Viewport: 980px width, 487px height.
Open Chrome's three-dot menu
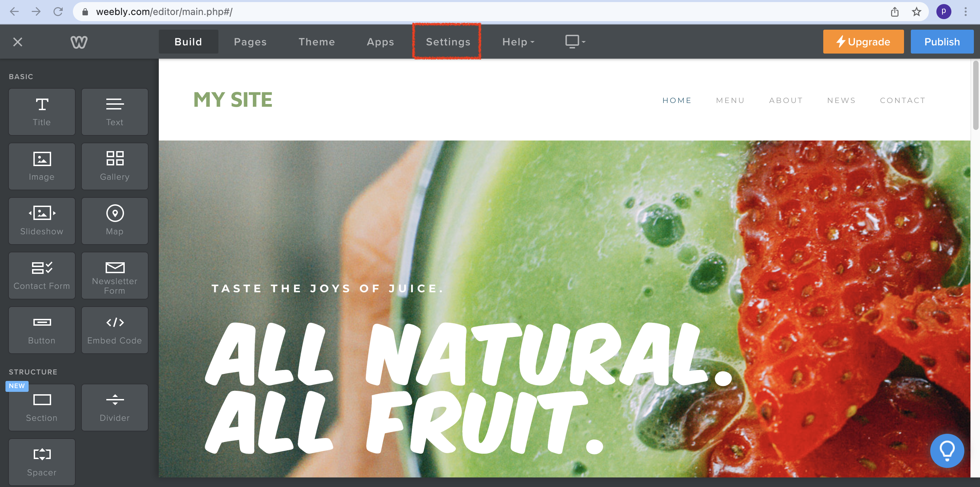(966, 12)
